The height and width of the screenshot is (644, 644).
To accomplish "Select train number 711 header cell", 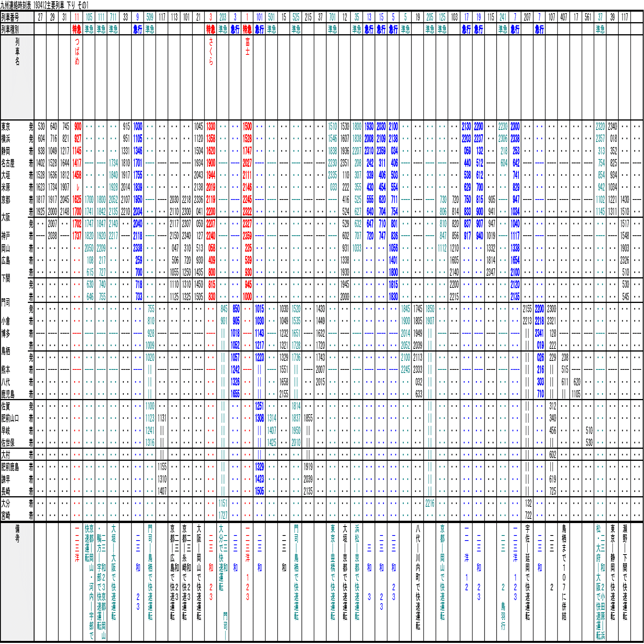I will 113,17.
